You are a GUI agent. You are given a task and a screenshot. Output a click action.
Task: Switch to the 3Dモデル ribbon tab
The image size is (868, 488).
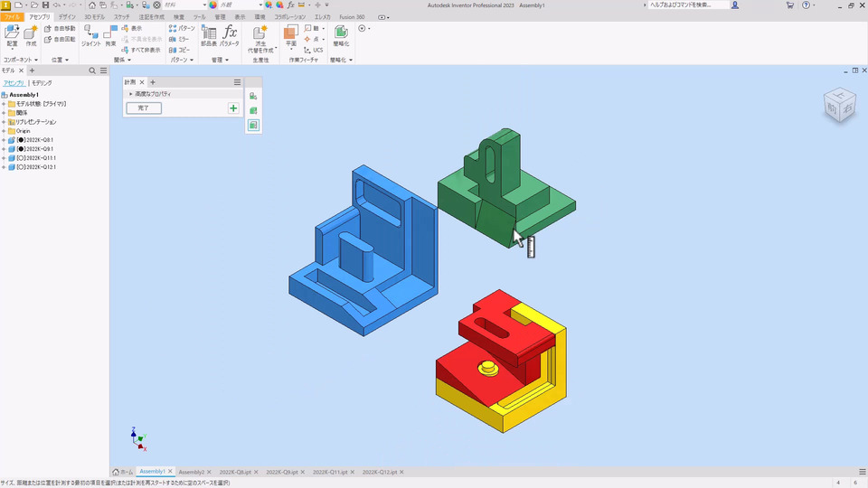coord(94,17)
